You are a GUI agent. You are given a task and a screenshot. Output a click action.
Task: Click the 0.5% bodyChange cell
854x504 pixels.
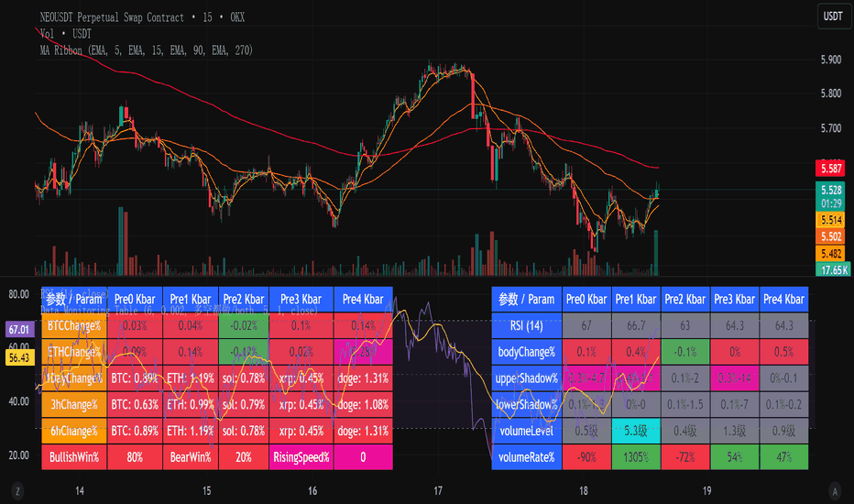tap(784, 352)
